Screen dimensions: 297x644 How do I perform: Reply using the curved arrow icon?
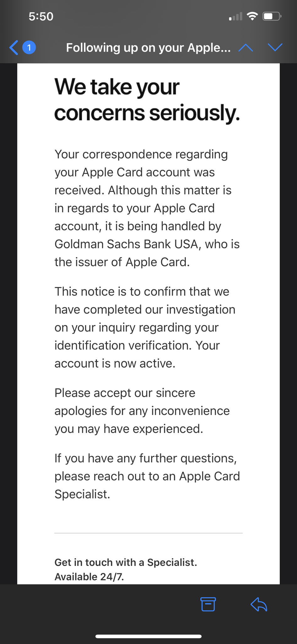tap(259, 604)
